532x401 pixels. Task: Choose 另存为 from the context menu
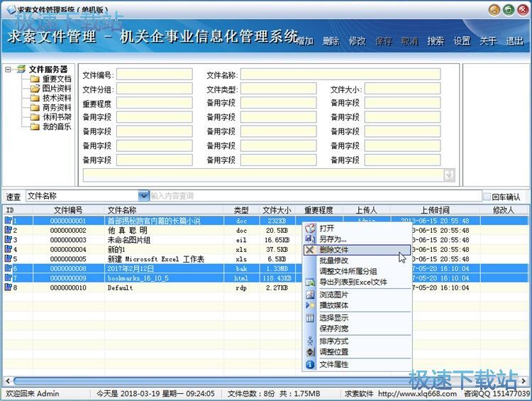pos(333,239)
